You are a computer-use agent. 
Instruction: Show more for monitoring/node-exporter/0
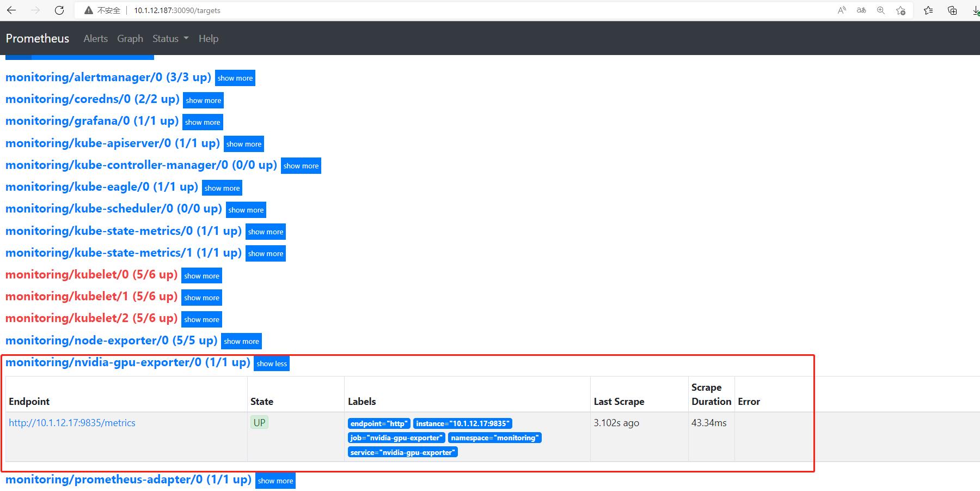coord(242,341)
